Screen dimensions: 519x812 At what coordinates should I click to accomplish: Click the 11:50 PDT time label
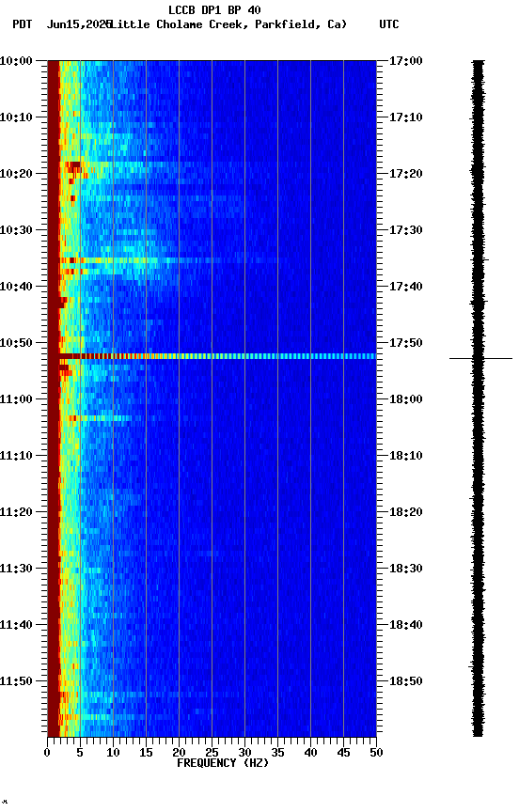click(16, 681)
